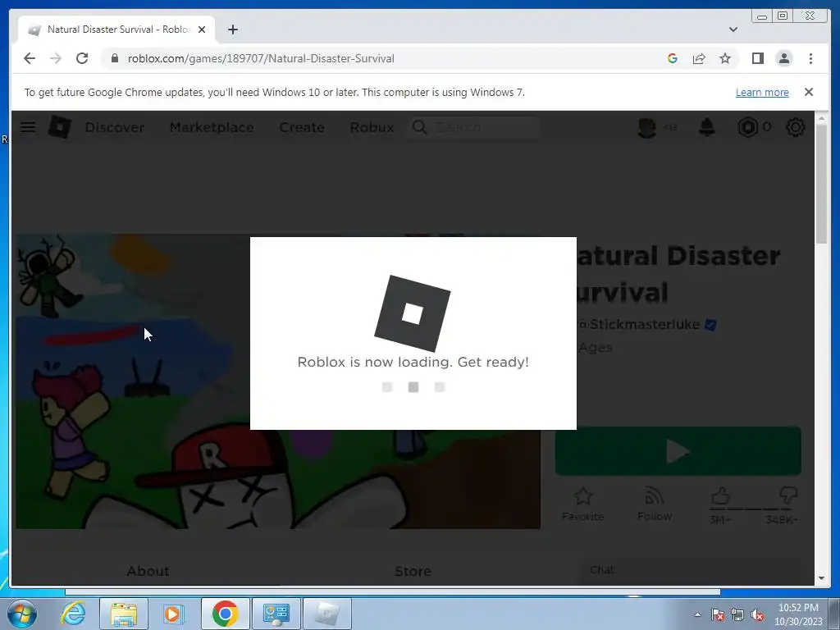The image size is (840, 630).
Task: Open the network tray icon
Action: click(737, 614)
